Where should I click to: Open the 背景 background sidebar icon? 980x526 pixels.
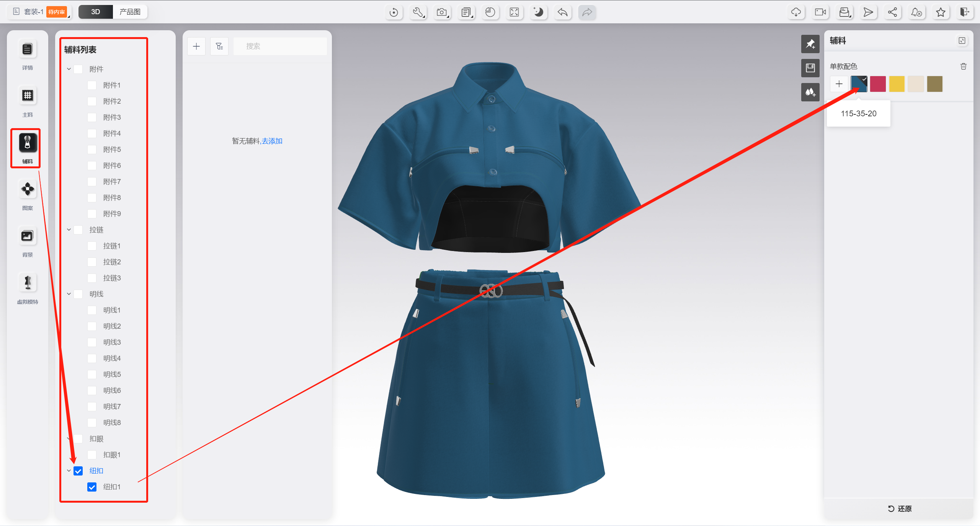point(27,236)
